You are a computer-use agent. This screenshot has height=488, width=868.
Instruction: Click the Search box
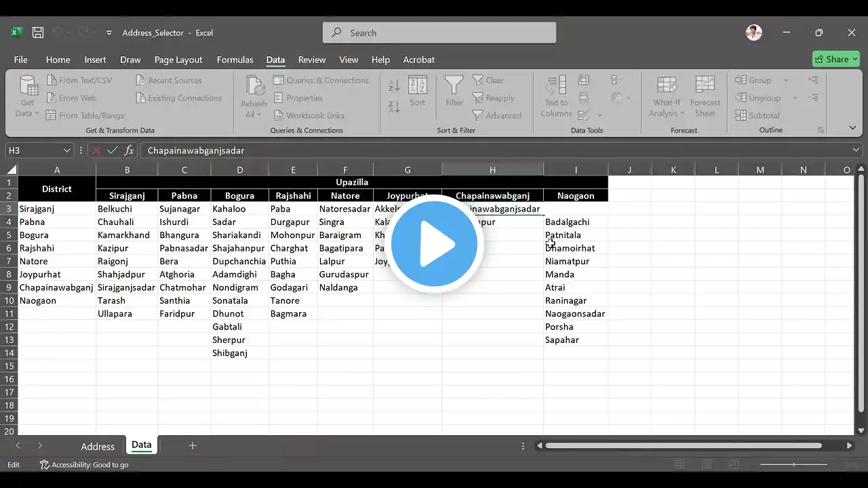tap(439, 33)
